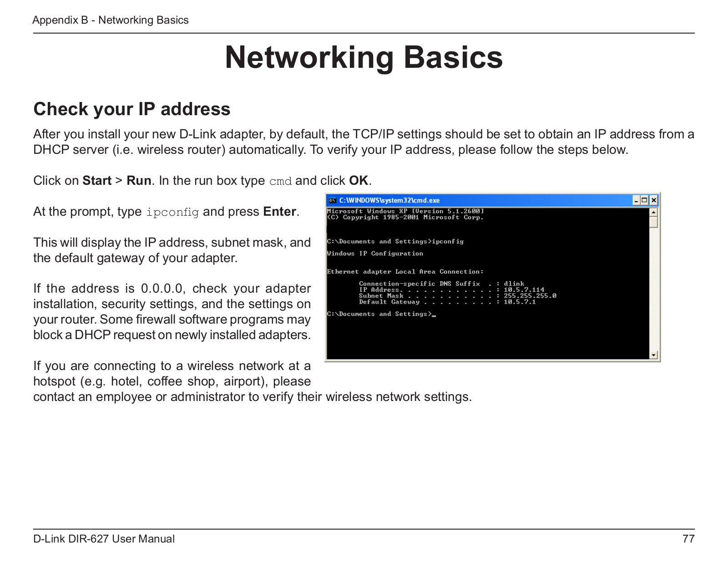Close the cmd.exe window
The height and width of the screenshot is (563, 728).
[654, 200]
